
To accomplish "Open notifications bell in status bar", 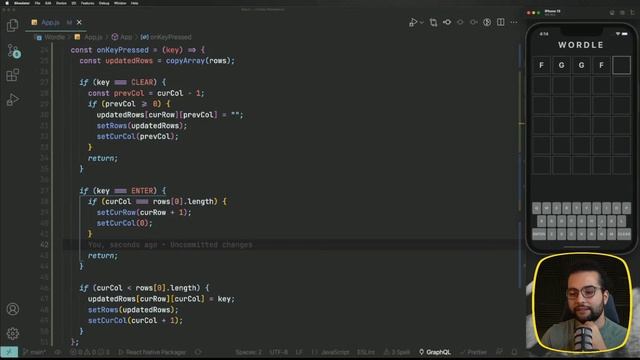I will pyautogui.click(x=514, y=352).
